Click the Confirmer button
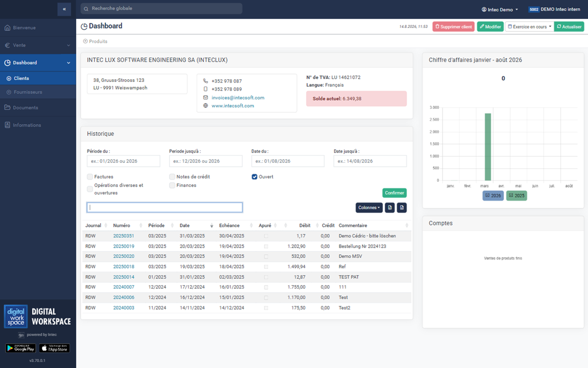588x368 pixels. pos(394,193)
